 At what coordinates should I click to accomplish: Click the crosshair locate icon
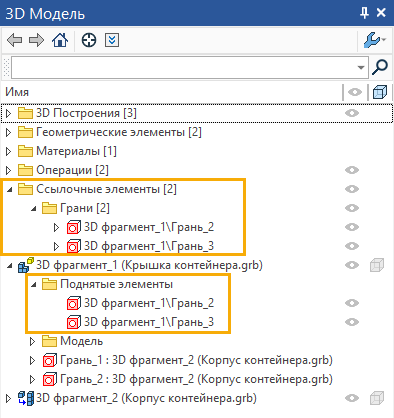tap(89, 40)
